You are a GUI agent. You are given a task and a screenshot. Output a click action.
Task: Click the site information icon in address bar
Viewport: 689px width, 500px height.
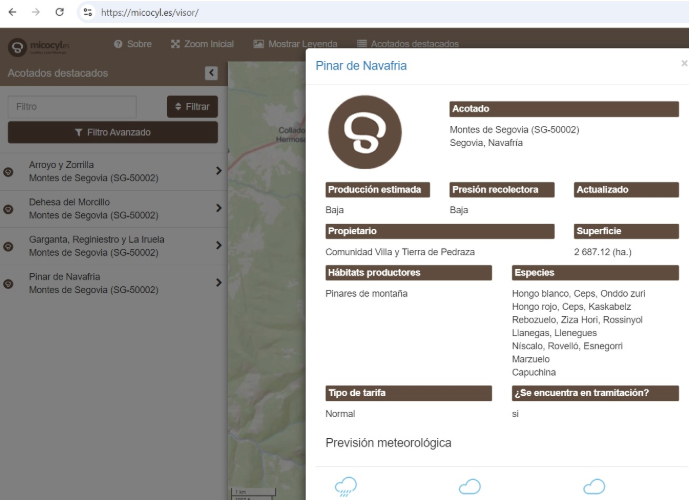pos(88,12)
